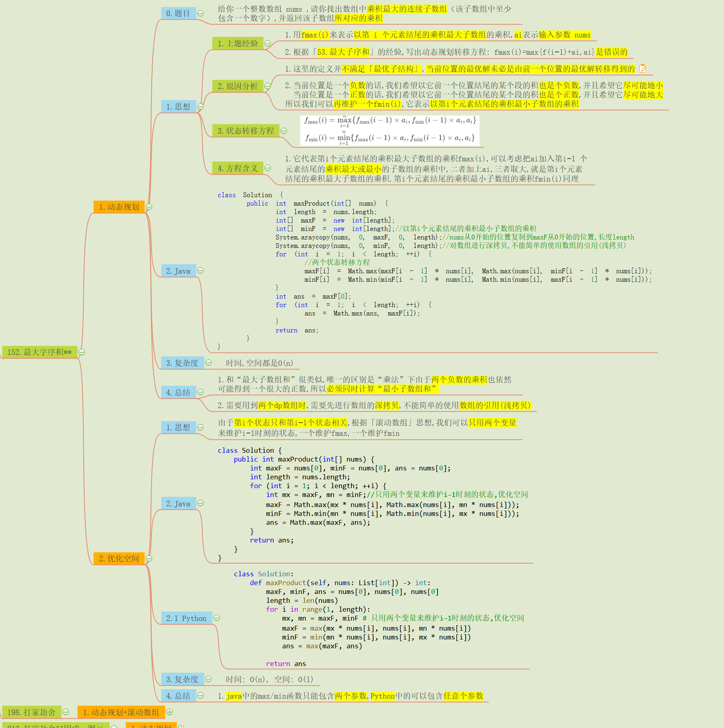Collapse the 0.题目 node
The height and width of the screenshot is (728, 724).
[200, 13]
